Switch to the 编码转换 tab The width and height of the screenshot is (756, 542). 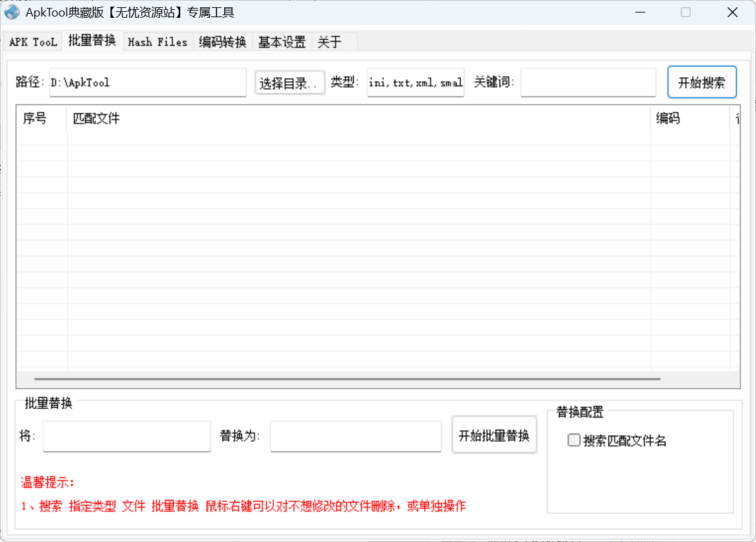click(x=223, y=42)
